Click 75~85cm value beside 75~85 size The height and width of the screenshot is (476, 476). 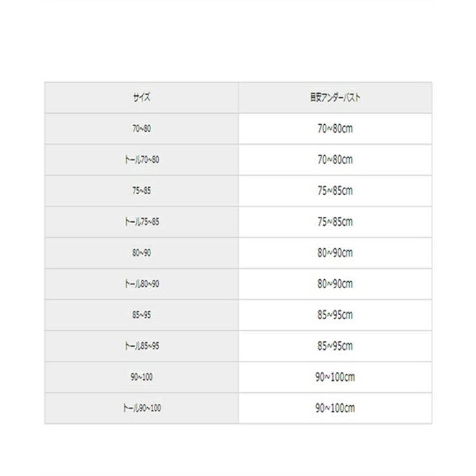(x=335, y=190)
